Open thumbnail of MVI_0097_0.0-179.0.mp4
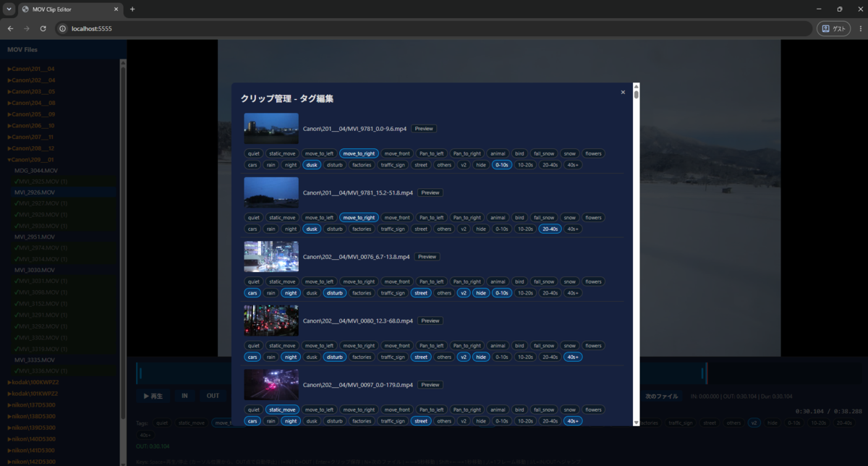 tap(271, 384)
